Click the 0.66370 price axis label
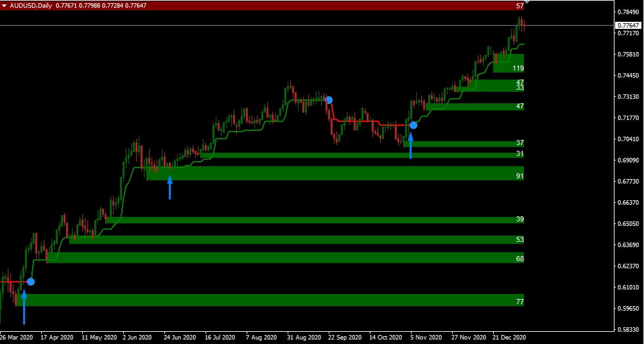The height and width of the screenshot is (344, 644). [x=629, y=203]
